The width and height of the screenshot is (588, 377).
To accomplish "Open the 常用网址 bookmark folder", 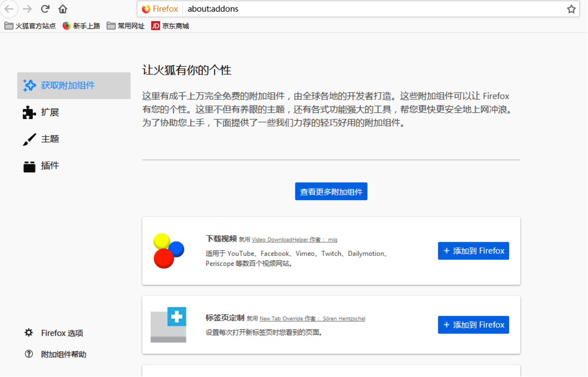I will 126,26.
